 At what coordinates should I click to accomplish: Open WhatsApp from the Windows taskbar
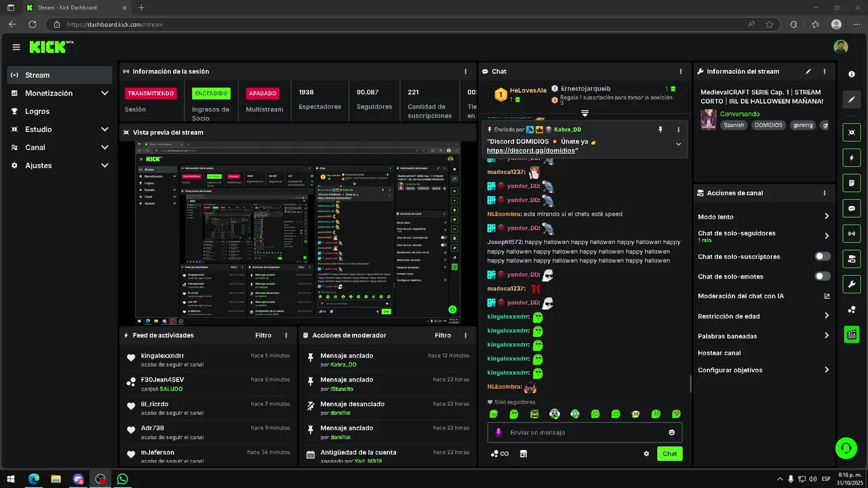click(x=122, y=479)
